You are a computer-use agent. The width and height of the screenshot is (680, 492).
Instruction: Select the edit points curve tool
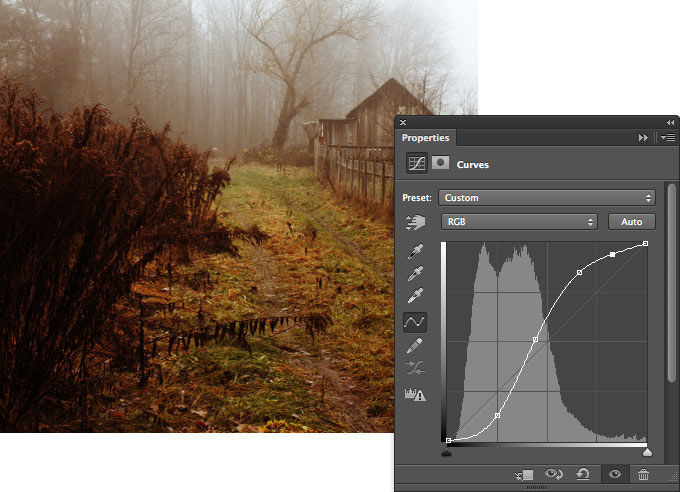tap(415, 322)
